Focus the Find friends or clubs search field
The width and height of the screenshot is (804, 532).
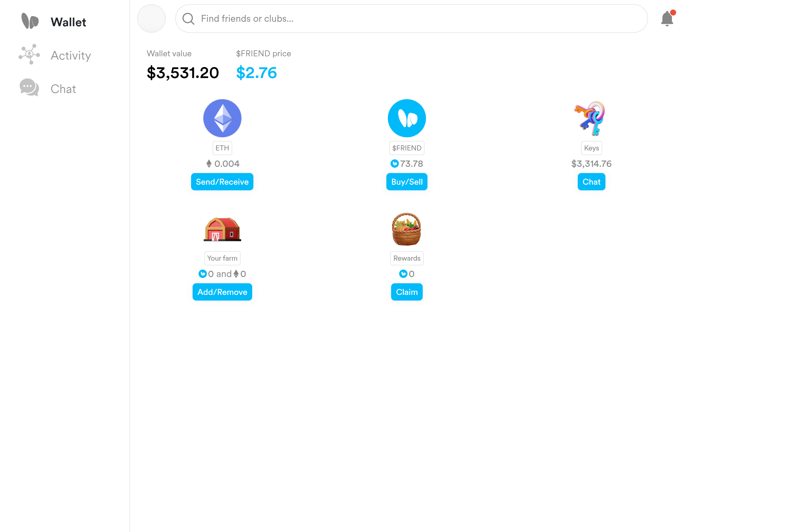point(411,19)
